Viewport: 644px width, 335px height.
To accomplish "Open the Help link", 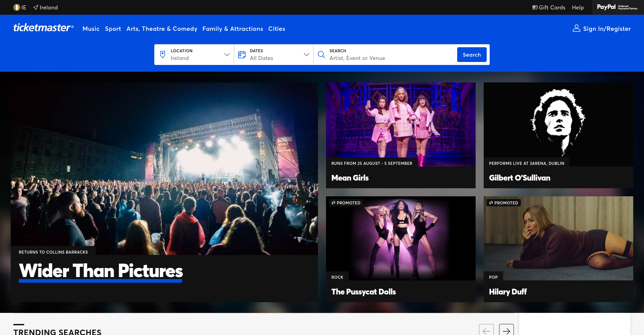I will click(578, 7).
